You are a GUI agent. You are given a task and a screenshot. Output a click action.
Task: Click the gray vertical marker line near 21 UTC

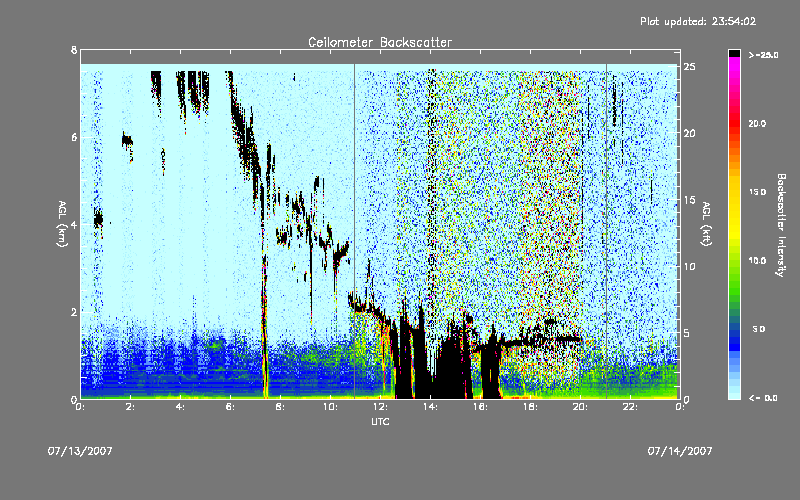pos(606,230)
